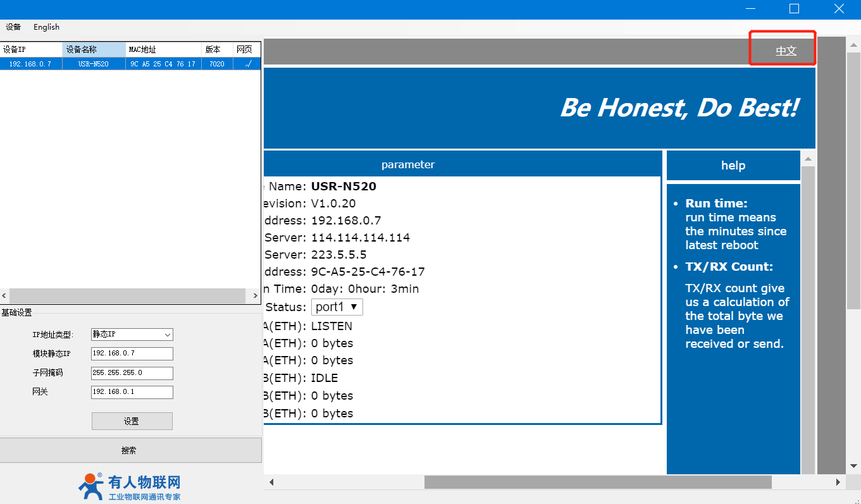Switch the tool language via English menu
This screenshot has width=861, height=504.
tap(46, 27)
